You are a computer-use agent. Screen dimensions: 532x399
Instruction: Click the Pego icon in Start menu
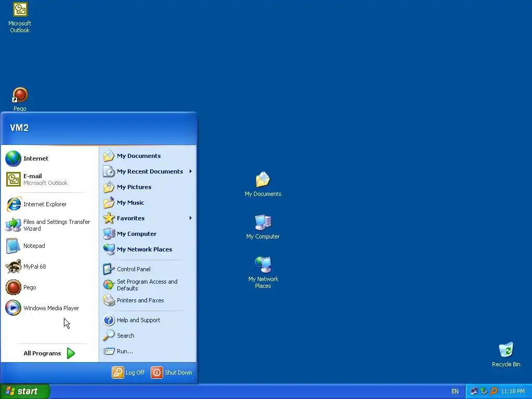click(x=13, y=287)
